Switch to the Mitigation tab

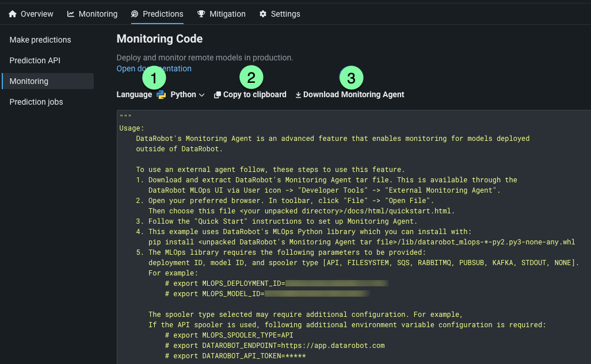click(227, 14)
